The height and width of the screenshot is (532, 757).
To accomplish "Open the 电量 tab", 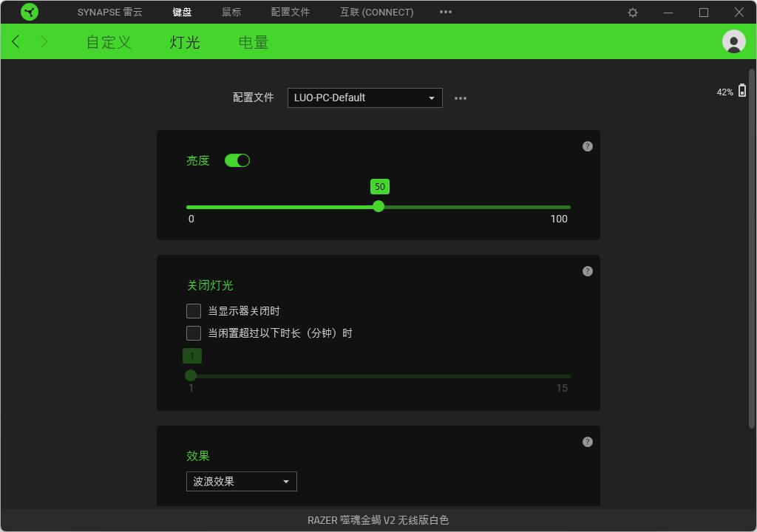I will (x=254, y=42).
